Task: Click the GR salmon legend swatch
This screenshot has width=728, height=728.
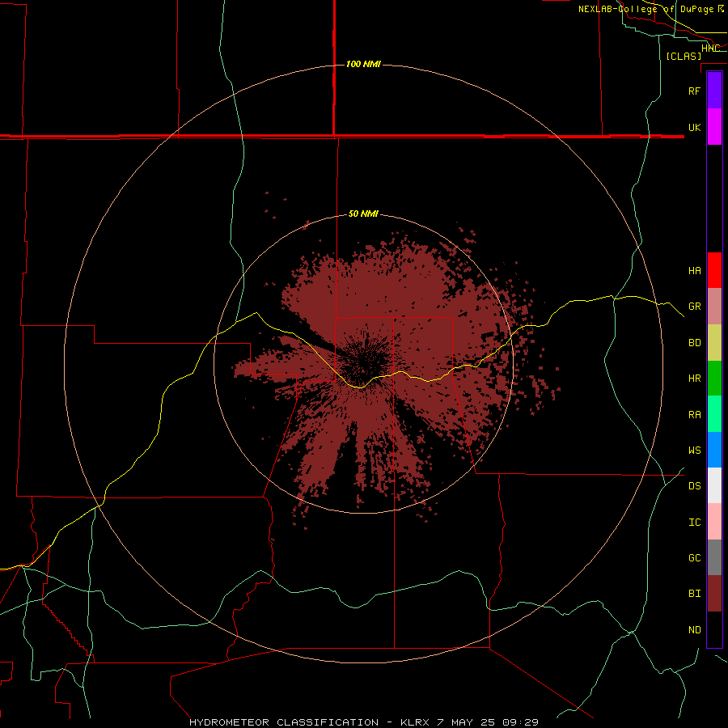Action: tap(714, 307)
